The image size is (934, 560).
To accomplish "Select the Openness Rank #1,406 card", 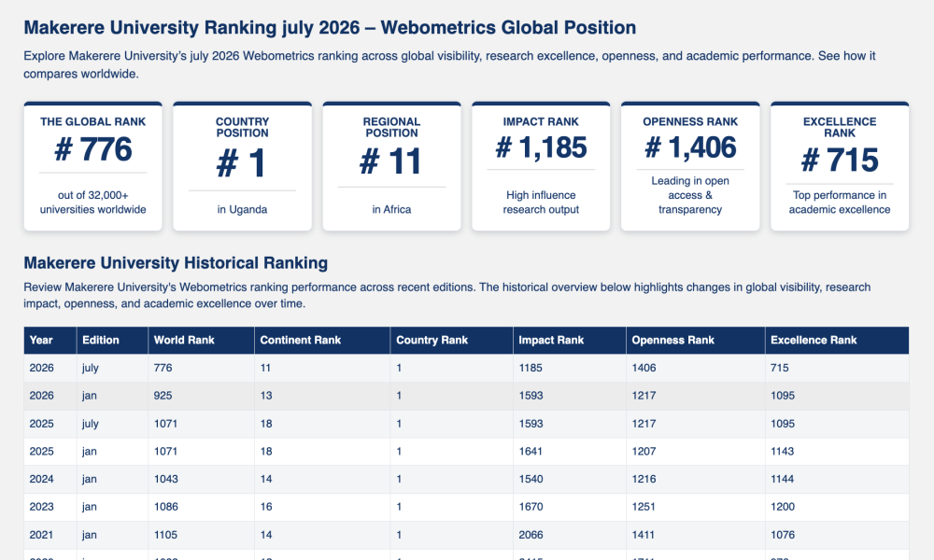I will [690, 166].
